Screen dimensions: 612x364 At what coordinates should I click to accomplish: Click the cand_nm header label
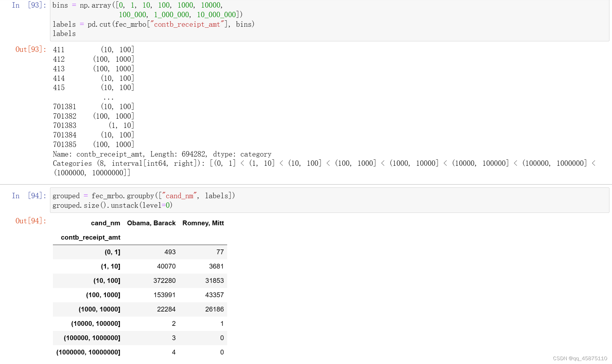click(x=105, y=223)
